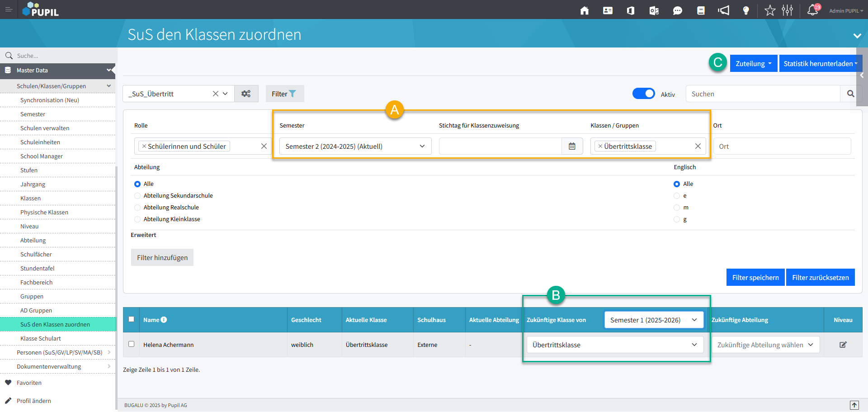
Task: Open the book icon in the top bar
Action: [701, 10]
